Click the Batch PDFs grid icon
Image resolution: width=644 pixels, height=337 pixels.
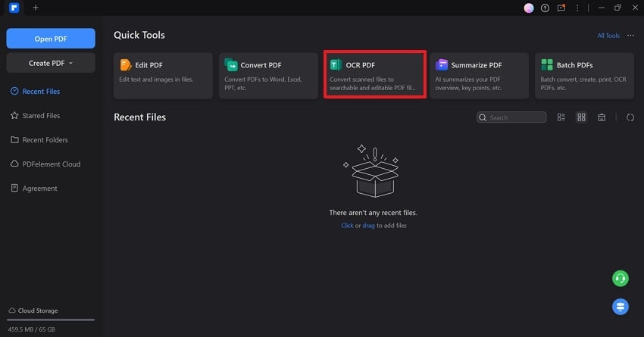(x=547, y=64)
